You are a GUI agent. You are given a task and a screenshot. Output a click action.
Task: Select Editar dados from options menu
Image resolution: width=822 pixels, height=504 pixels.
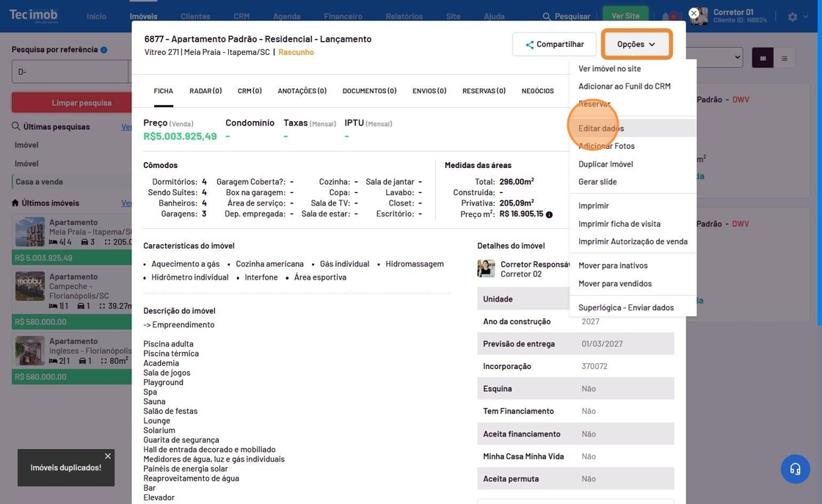pyautogui.click(x=601, y=128)
